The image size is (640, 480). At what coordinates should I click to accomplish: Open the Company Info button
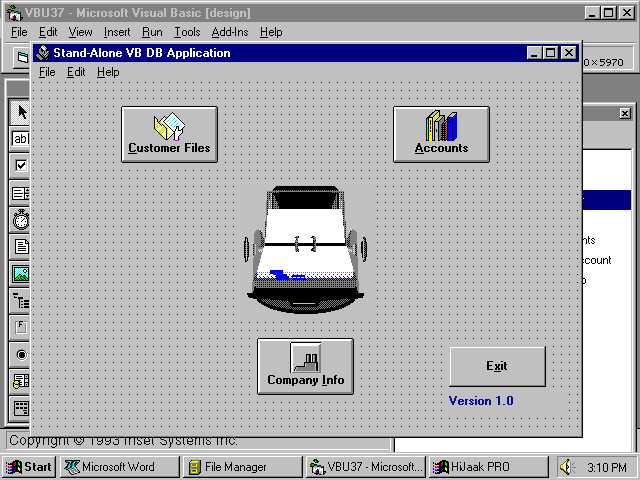305,366
